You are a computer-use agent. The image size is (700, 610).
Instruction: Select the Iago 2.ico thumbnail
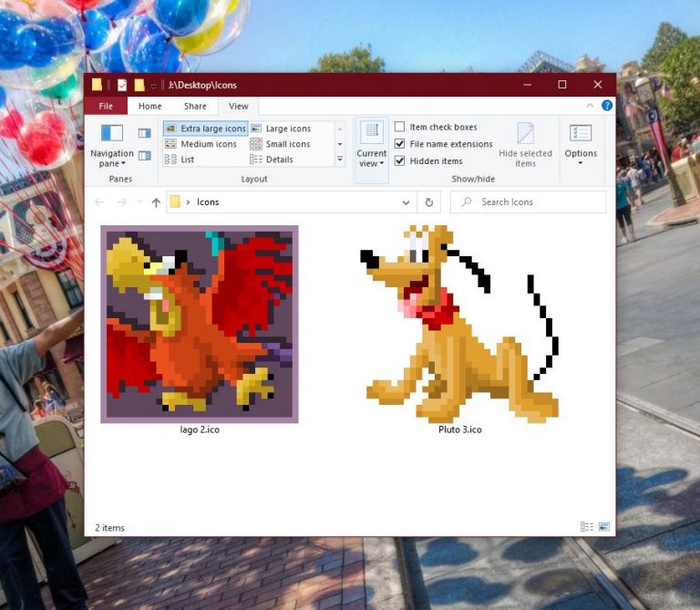click(x=200, y=325)
